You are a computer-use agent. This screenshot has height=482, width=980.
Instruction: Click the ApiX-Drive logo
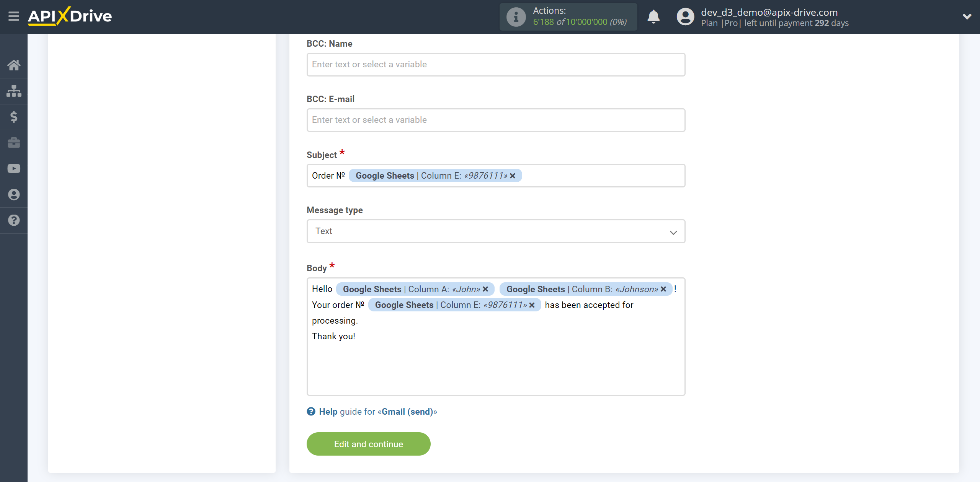[x=70, y=16]
